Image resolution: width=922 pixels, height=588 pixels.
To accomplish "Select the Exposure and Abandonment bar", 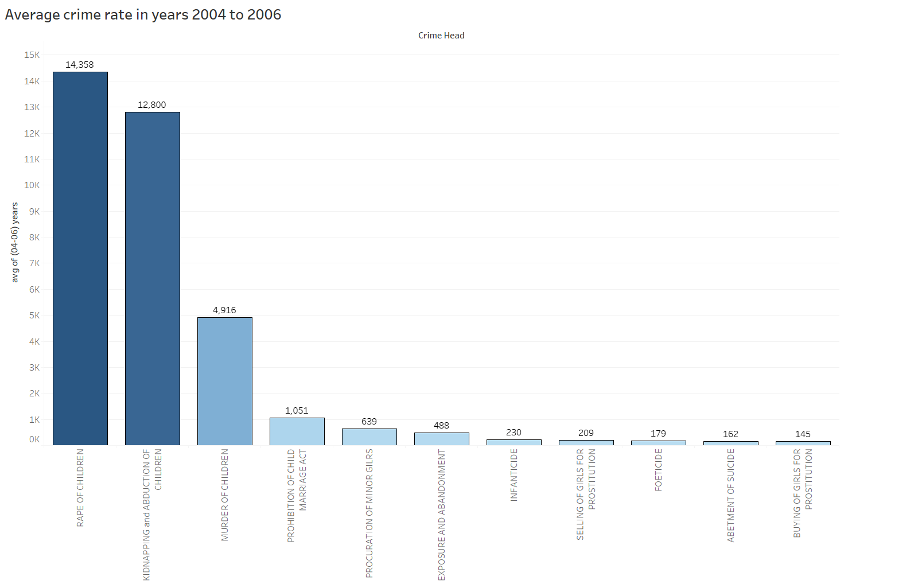I will pos(442,439).
